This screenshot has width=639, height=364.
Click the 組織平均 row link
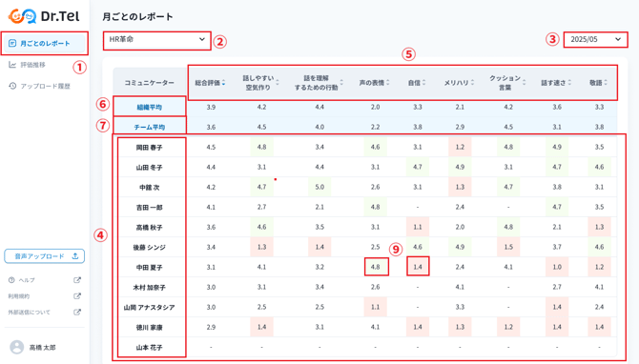tap(149, 107)
